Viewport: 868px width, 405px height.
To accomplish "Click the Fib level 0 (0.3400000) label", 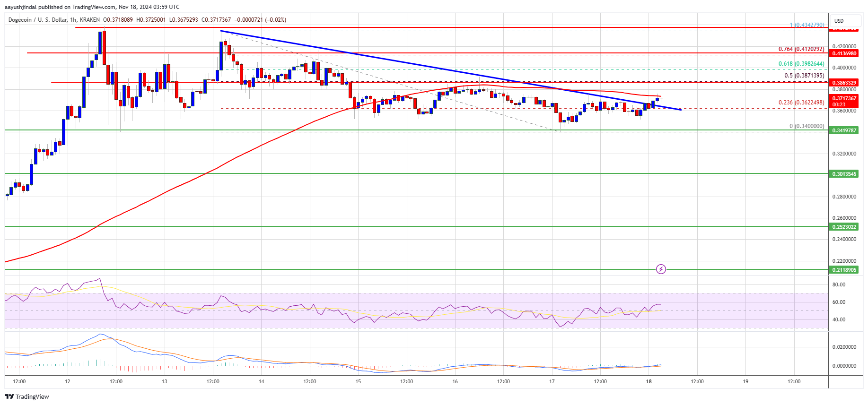I will (807, 126).
